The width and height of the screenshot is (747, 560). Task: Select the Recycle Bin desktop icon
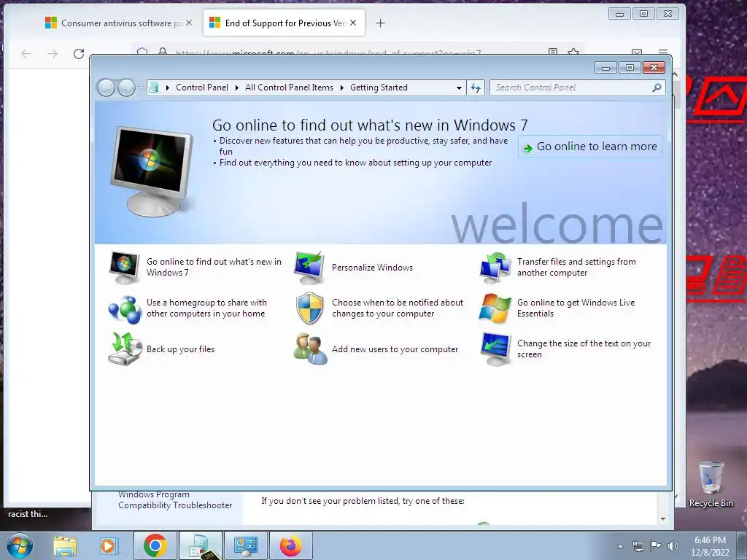[711, 484]
